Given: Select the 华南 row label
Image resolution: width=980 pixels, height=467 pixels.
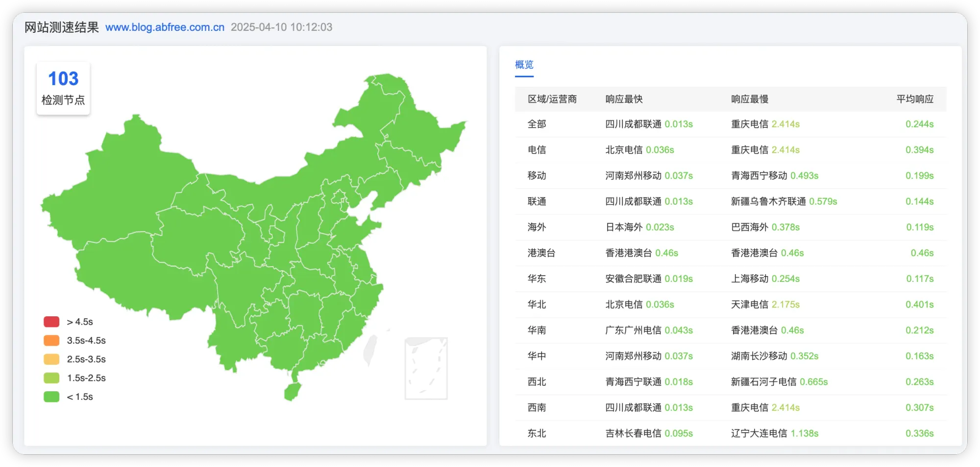Looking at the screenshot, I should click(x=537, y=330).
